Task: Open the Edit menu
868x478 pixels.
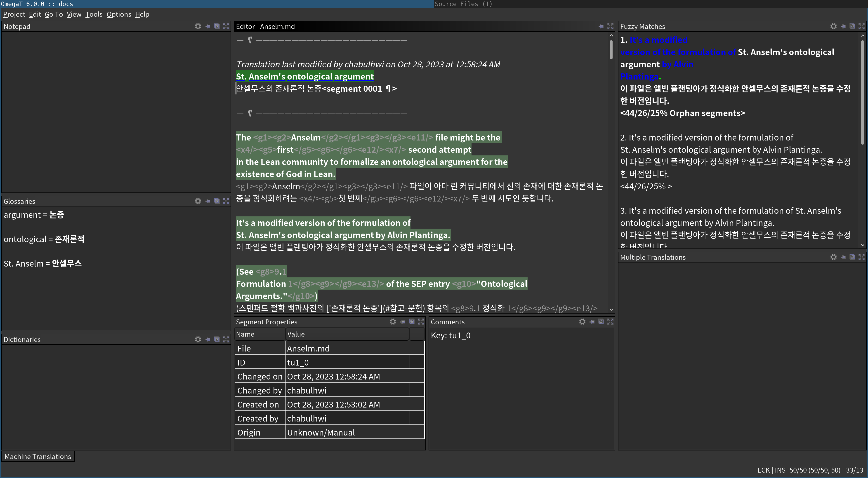Action: (x=35, y=14)
